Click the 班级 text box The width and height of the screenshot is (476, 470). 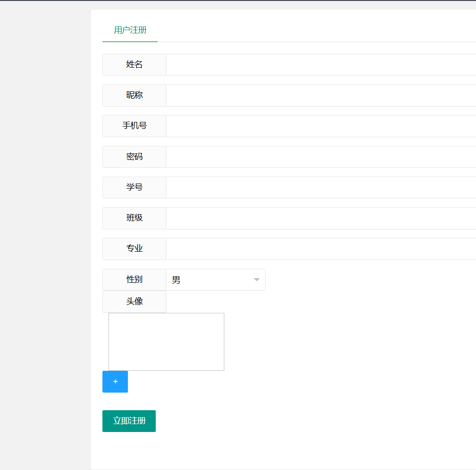(321, 218)
